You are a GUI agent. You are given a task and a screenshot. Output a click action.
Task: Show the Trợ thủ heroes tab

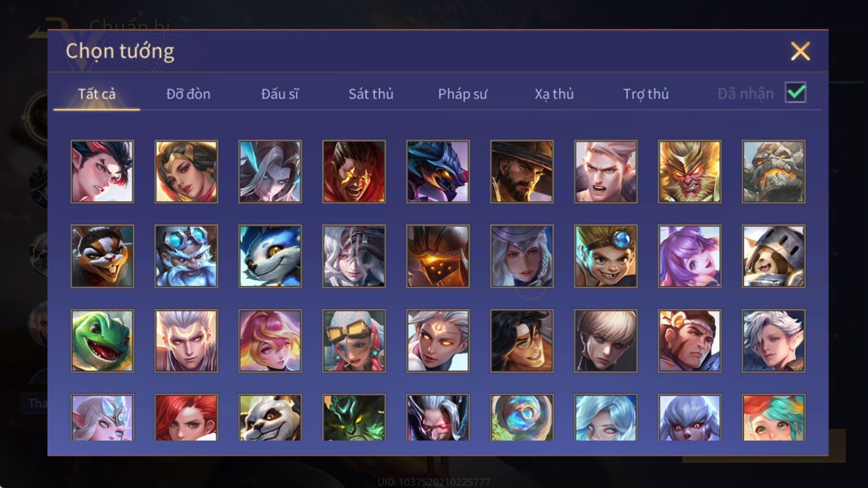pos(646,94)
